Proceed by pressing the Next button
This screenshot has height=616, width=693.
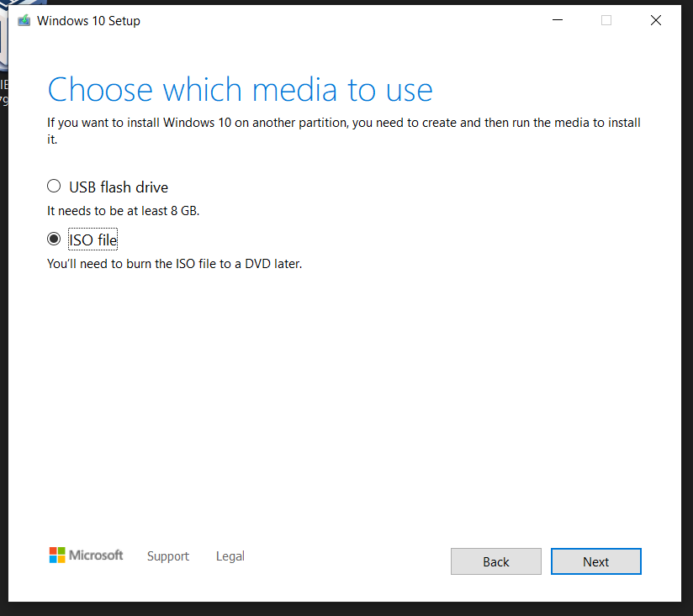click(x=595, y=561)
